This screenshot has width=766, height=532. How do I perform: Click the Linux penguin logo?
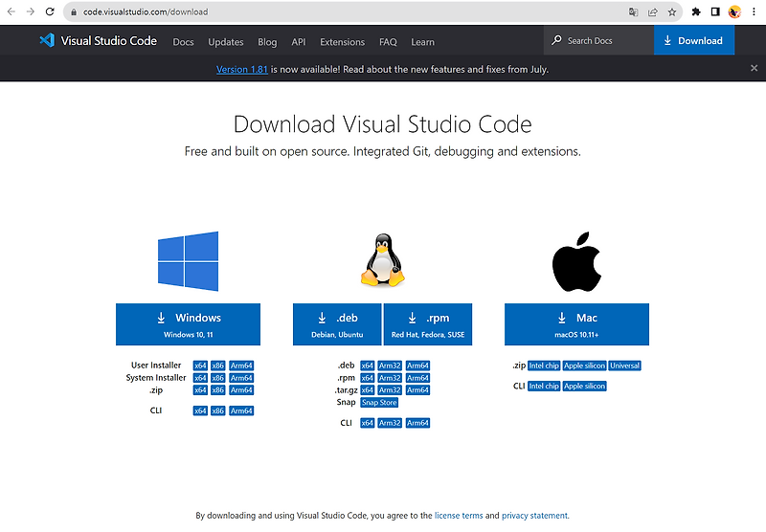(382, 259)
